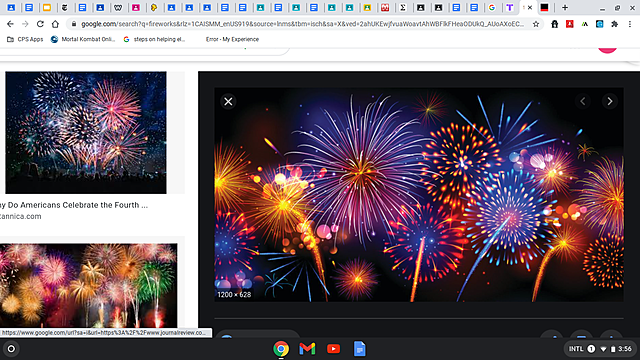The height and width of the screenshot is (360, 640).
Task: Switch to the Google G tab
Action: tap(492, 8)
